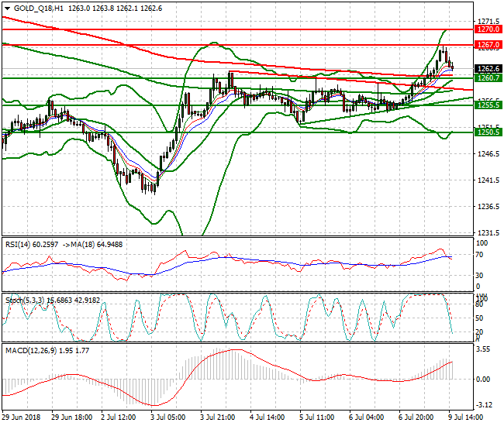Select the Stoch(5,3,3) indicator label

(x=26, y=301)
